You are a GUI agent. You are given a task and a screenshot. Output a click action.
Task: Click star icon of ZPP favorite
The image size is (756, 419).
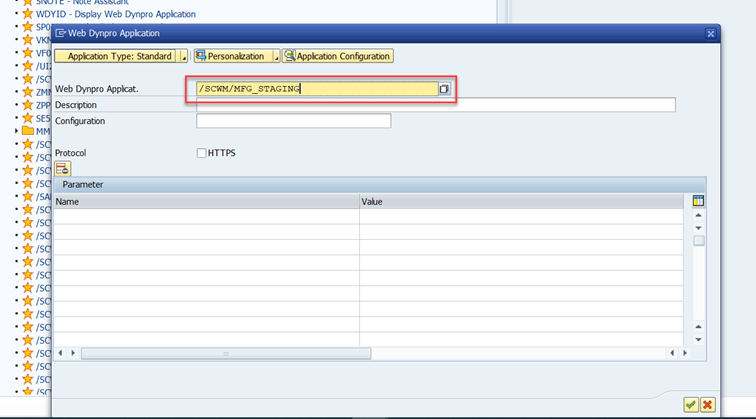[x=28, y=105]
